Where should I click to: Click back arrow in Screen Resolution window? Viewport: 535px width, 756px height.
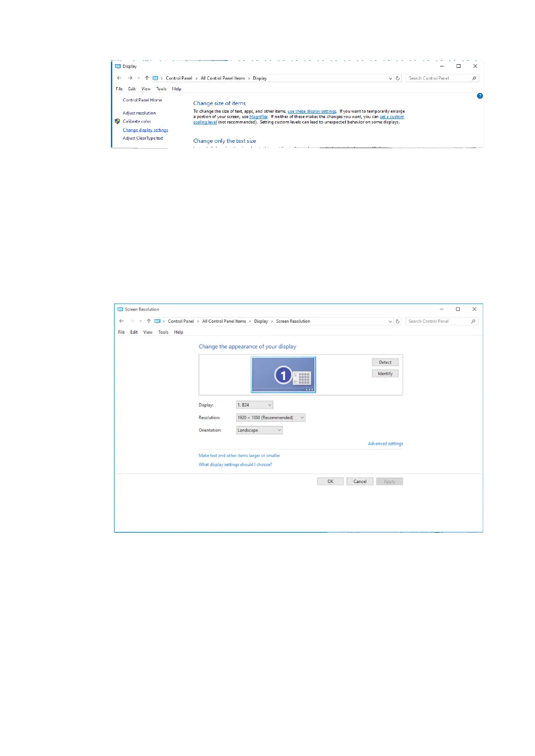121,321
